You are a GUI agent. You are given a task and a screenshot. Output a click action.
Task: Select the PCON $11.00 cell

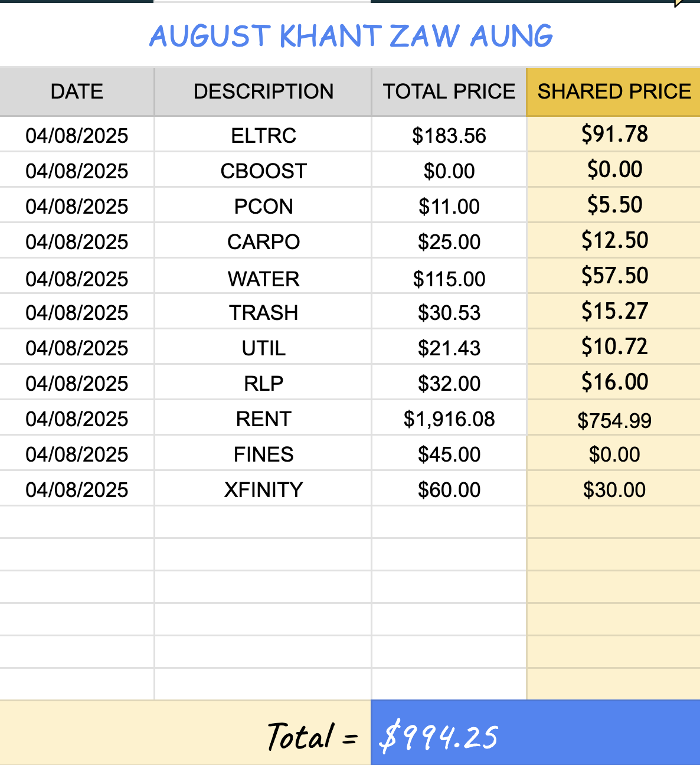coord(449,206)
